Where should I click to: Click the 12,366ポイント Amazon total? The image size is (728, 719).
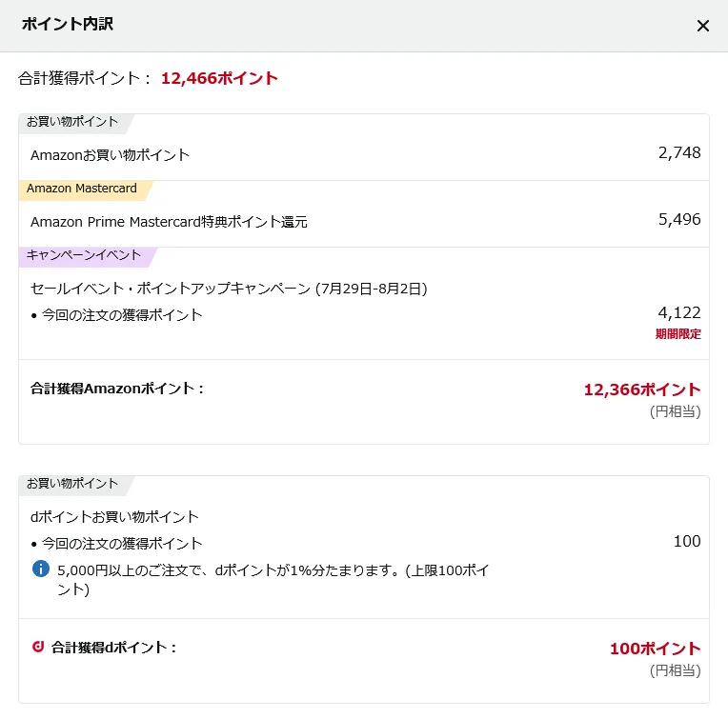[642, 389]
